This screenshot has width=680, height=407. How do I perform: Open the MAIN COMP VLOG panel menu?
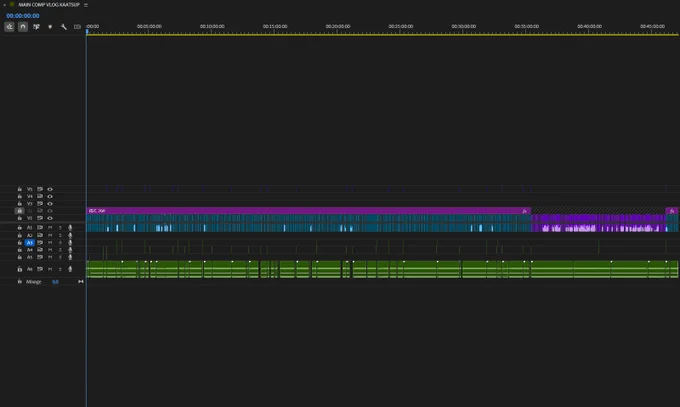pos(86,5)
